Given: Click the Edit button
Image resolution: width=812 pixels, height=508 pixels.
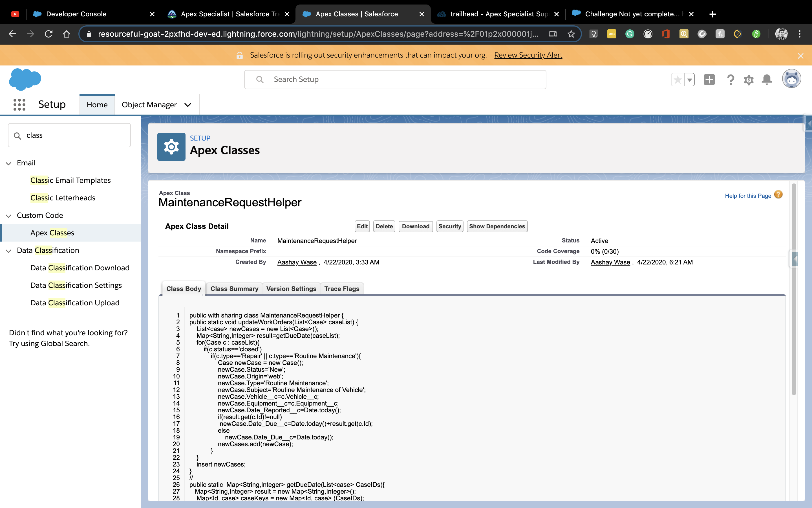Looking at the screenshot, I should click(362, 226).
